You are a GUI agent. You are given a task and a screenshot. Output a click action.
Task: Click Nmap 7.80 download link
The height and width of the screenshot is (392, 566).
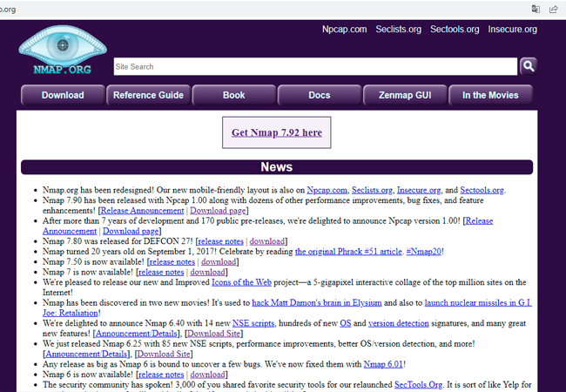(267, 241)
